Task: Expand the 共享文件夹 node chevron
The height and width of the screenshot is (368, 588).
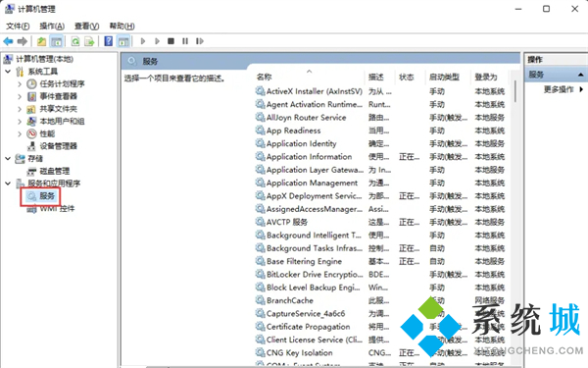Action: click(x=20, y=109)
